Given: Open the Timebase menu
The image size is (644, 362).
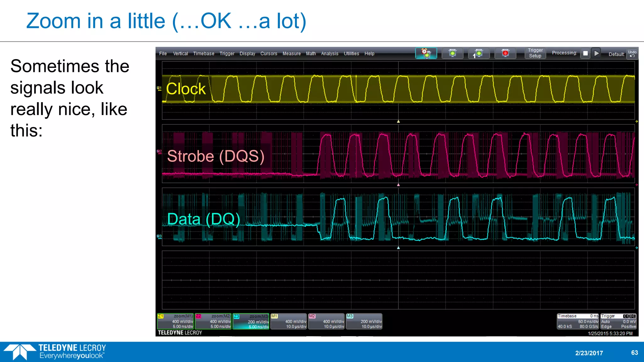Looking at the screenshot, I should point(203,54).
